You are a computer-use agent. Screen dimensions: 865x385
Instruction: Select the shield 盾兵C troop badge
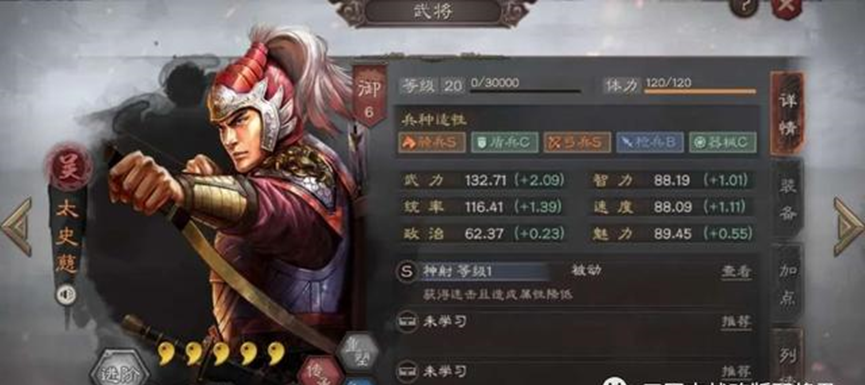504,142
